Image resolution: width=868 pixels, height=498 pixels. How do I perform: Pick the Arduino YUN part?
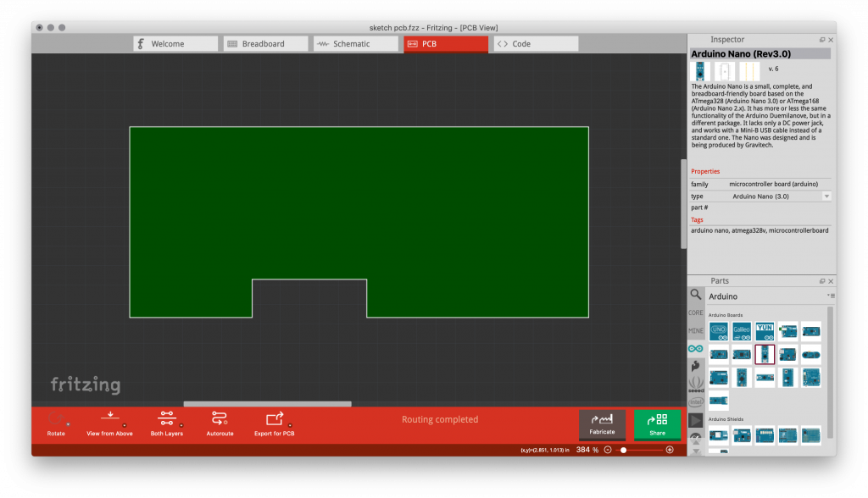click(x=765, y=331)
